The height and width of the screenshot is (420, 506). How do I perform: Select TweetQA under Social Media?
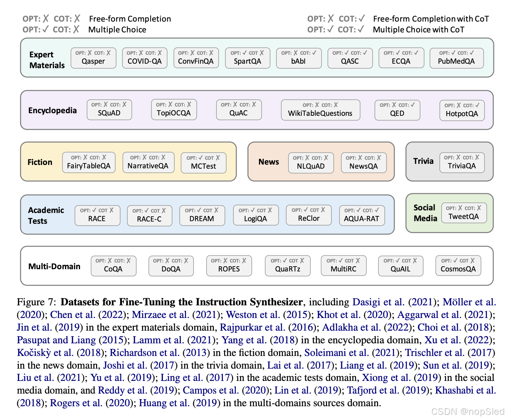pos(464,213)
